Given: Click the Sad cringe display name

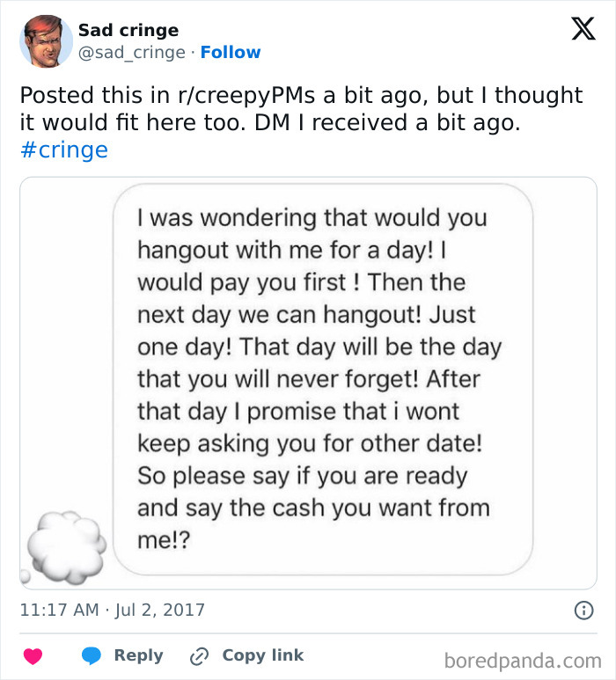Looking at the screenshot, I should [128, 31].
